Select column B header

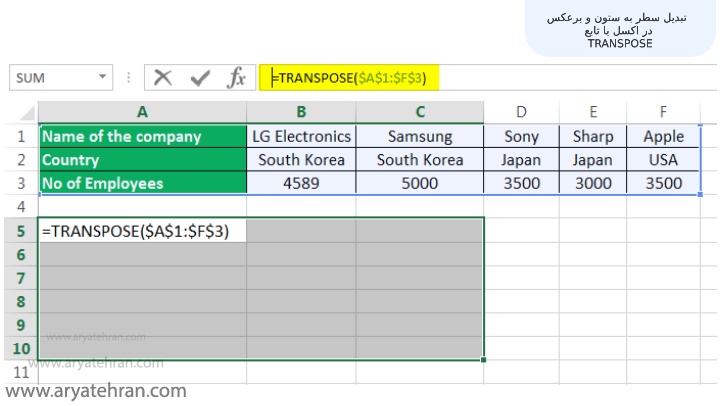(x=301, y=111)
